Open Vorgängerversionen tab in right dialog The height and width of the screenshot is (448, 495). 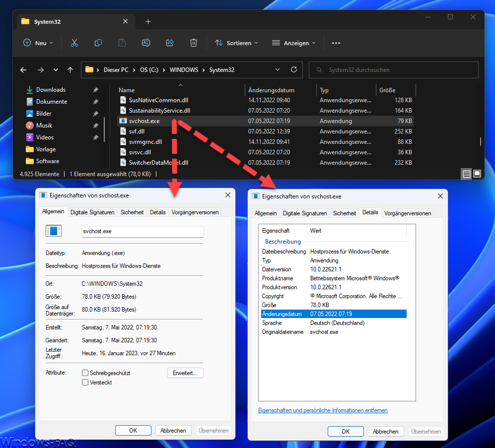tap(408, 213)
